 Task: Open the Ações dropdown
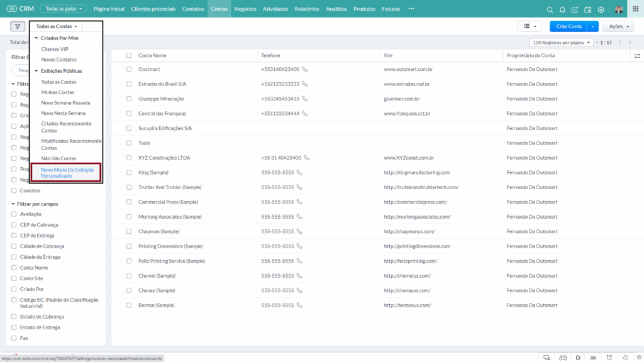pyautogui.click(x=619, y=26)
